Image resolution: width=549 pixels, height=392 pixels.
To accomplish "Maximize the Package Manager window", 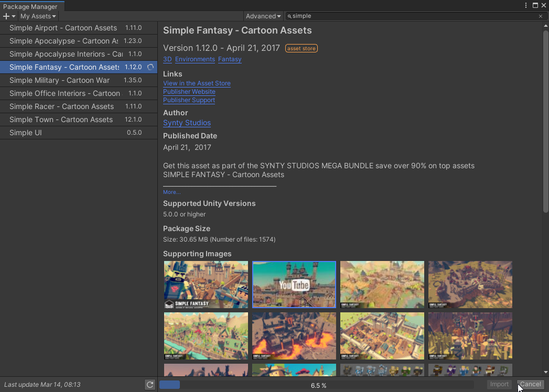I will point(535,5).
